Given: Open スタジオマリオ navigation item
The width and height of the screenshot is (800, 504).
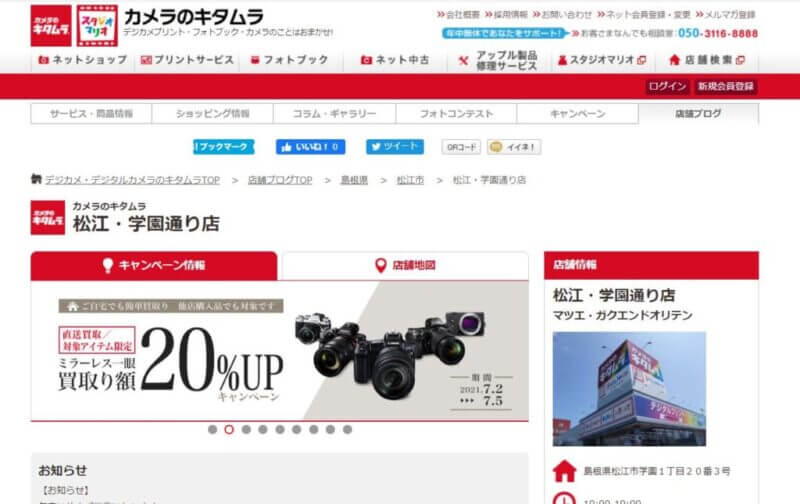Looking at the screenshot, I should click(x=603, y=60).
